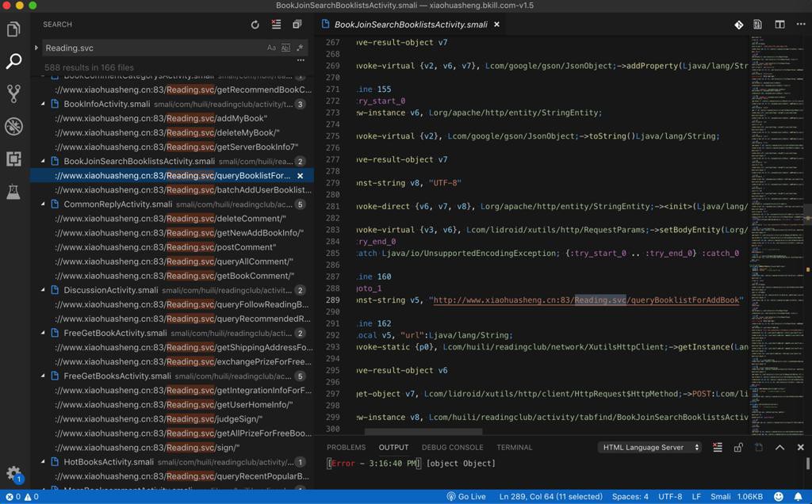Toggle search details with the ellipsis

301,60
